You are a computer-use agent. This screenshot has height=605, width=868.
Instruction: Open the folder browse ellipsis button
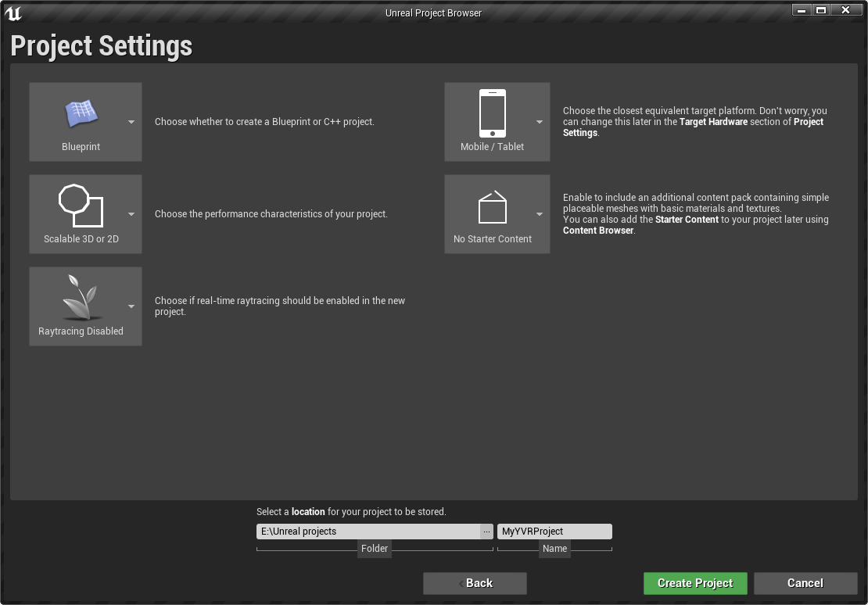486,531
